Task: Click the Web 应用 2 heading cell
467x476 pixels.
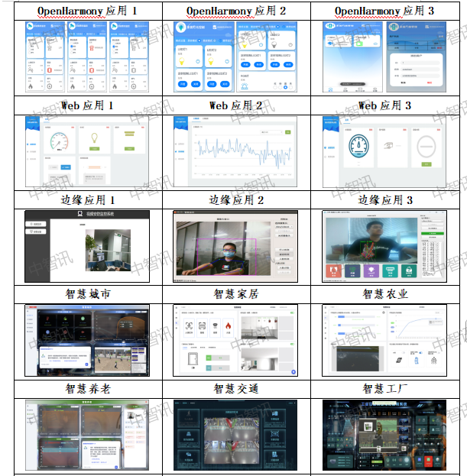Action: [x=235, y=105]
